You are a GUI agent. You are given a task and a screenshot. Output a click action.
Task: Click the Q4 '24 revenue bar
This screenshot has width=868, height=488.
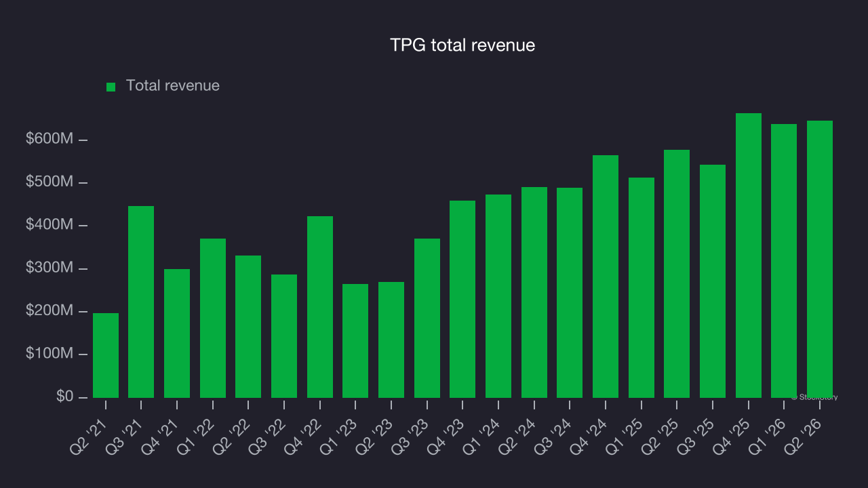pos(606,277)
